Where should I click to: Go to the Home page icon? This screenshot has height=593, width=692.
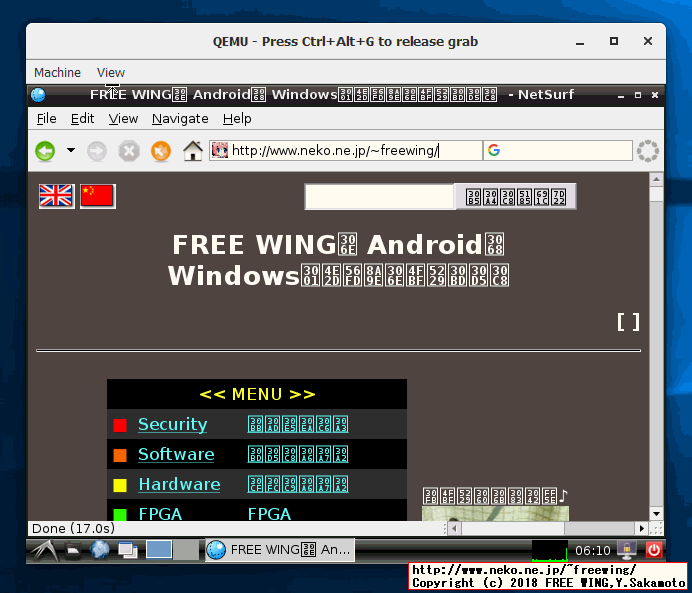[193, 151]
